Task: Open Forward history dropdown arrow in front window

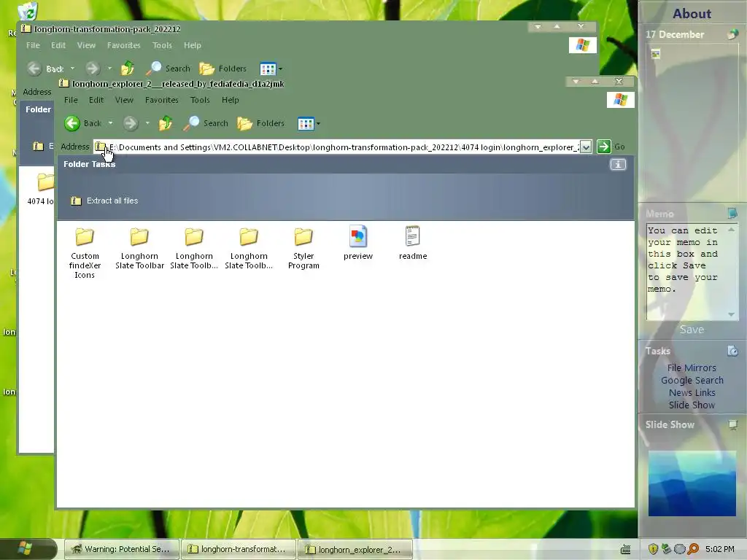Action: pyautogui.click(x=147, y=123)
